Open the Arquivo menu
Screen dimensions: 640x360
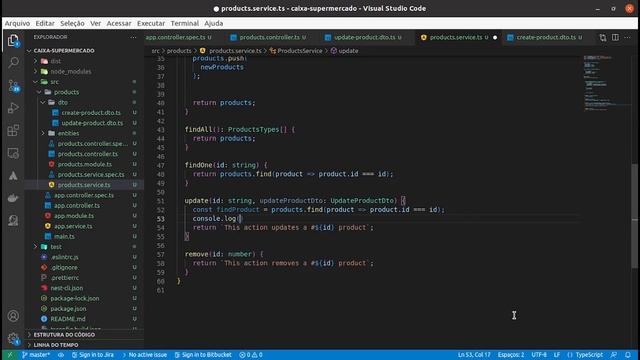pos(17,23)
